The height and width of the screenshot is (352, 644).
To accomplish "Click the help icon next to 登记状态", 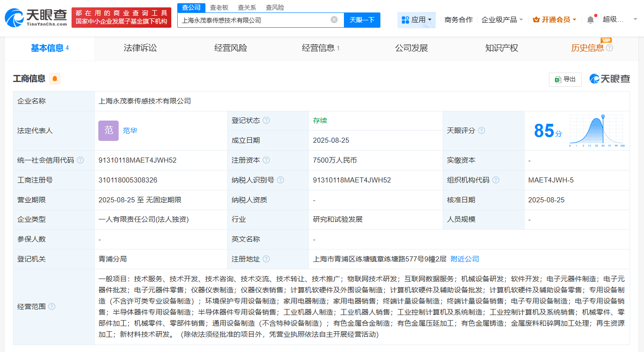I will (x=266, y=121).
